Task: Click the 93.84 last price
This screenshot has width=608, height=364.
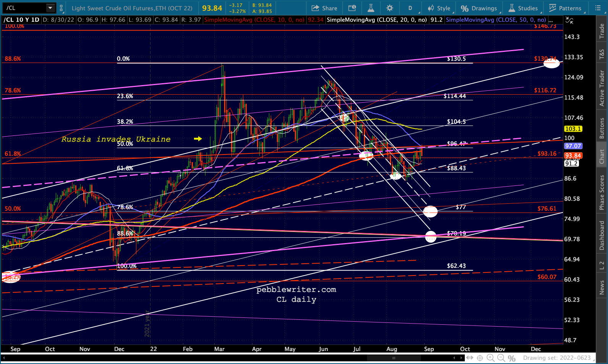Action: [212, 8]
